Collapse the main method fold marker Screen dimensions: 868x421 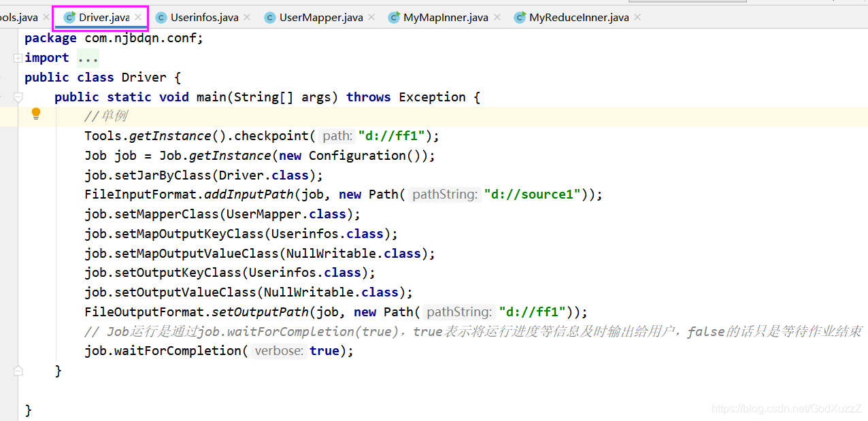tap(18, 97)
